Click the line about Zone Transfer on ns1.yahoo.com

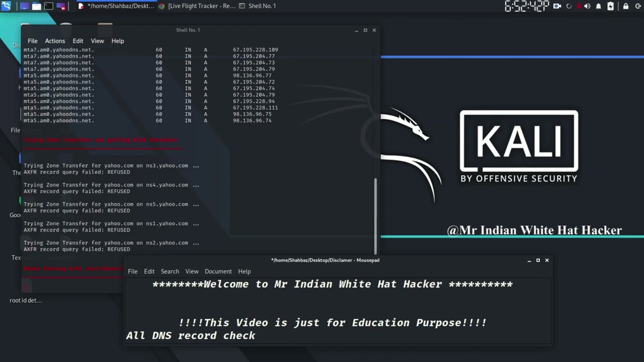pyautogui.click(x=111, y=224)
